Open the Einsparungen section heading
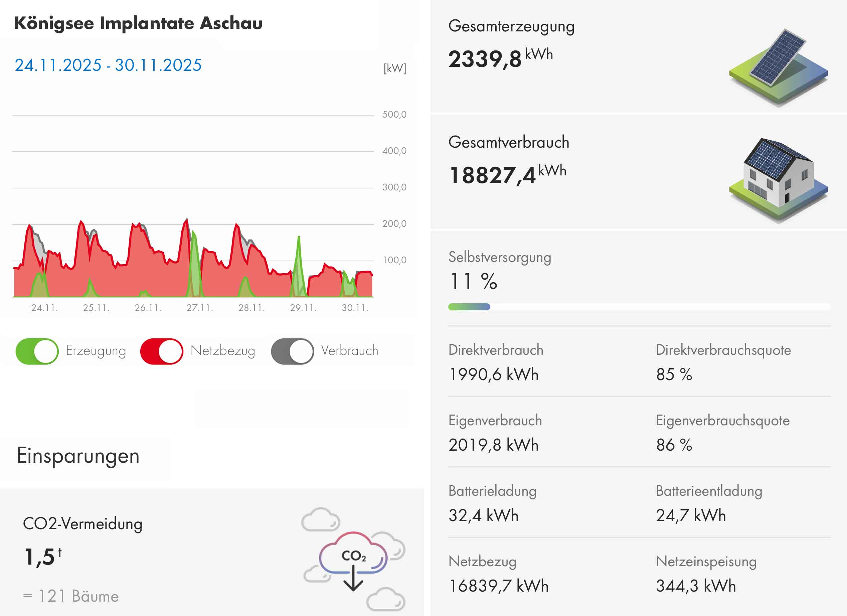 [78, 456]
